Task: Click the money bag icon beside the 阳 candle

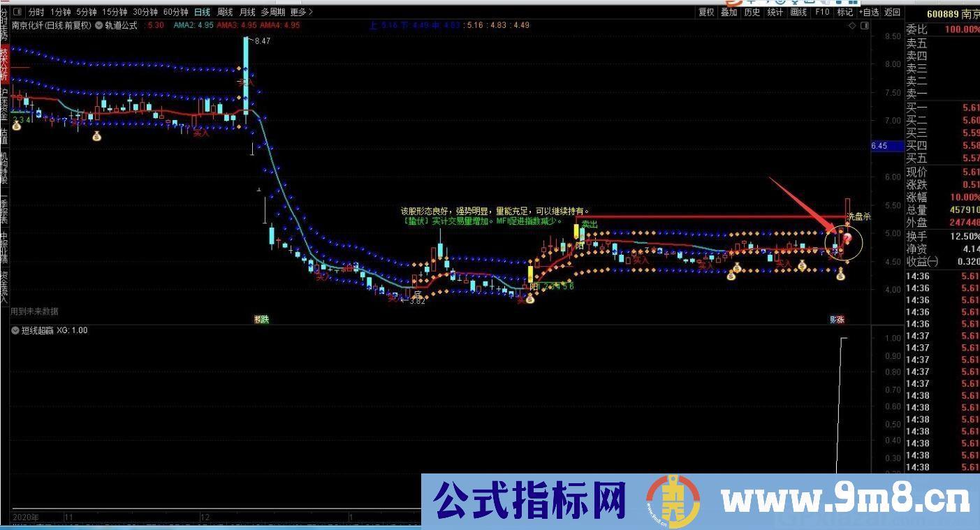Action: tap(530, 298)
